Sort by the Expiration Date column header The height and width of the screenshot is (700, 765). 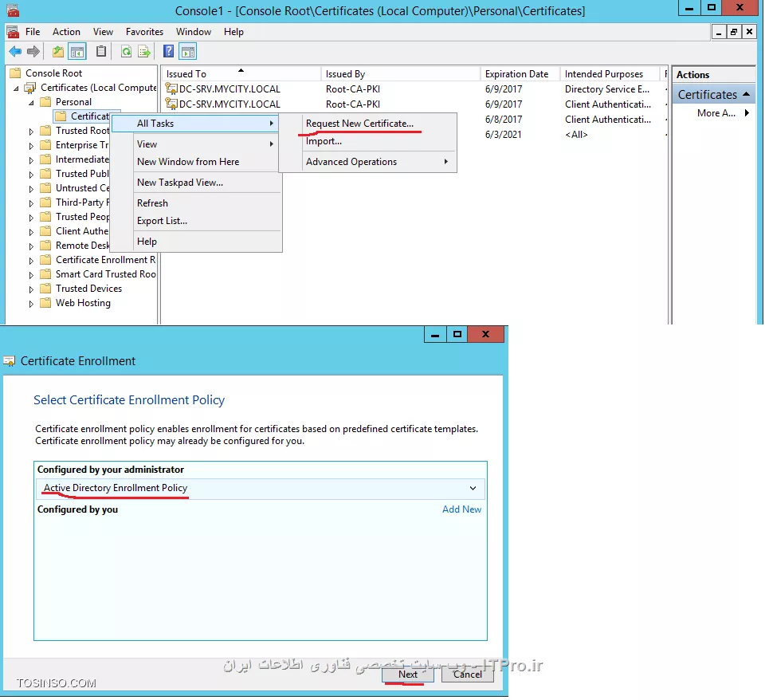click(x=520, y=73)
